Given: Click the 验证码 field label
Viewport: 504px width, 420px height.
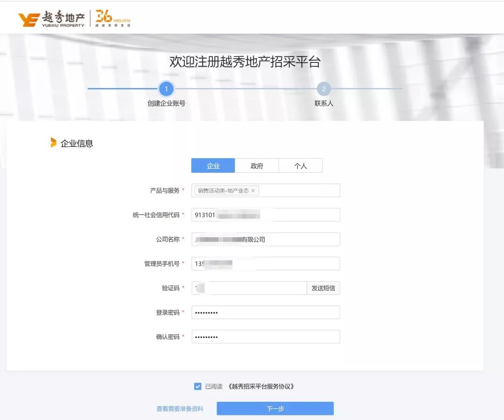Looking at the screenshot, I should click(x=171, y=288).
